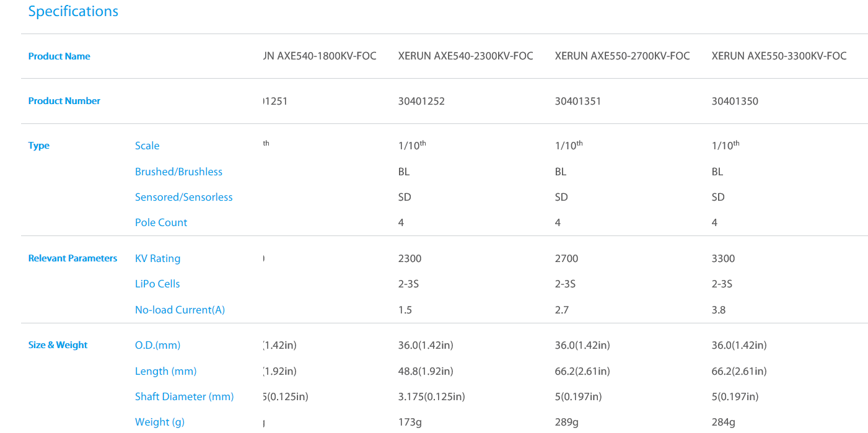Select the "Scale" spec label
This screenshot has height=433, width=868.
[147, 146]
